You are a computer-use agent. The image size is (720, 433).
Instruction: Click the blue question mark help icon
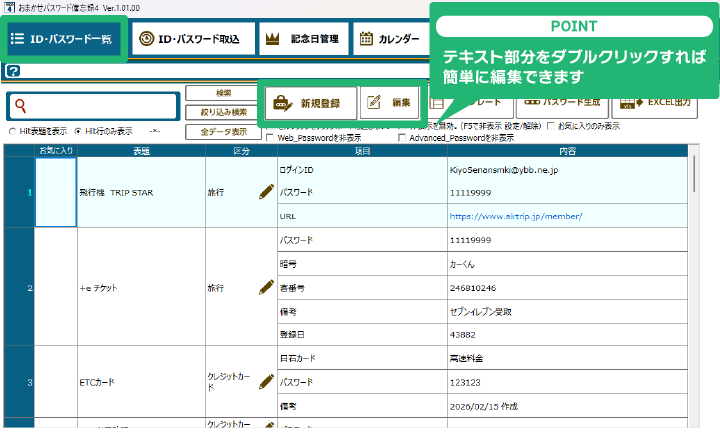[13, 71]
